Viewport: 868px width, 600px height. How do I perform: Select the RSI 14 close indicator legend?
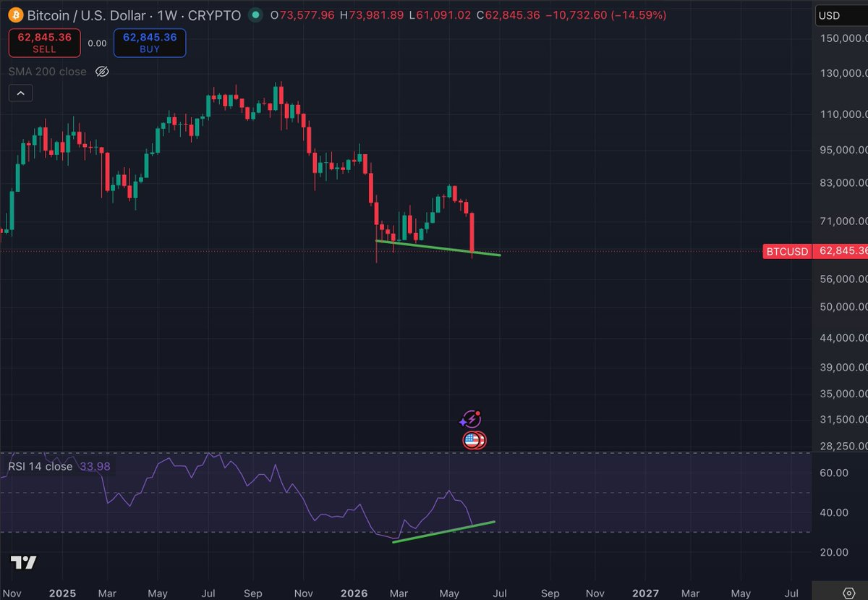pos(41,466)
